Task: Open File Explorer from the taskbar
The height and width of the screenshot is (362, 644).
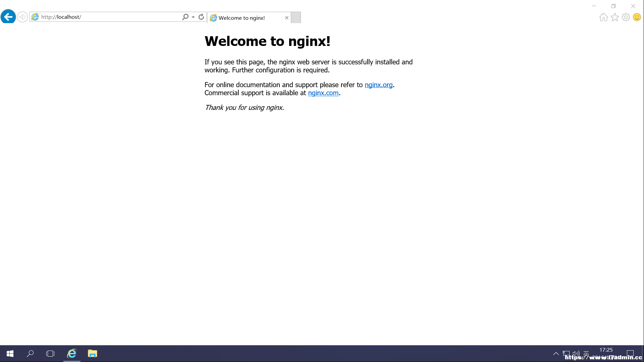Action: point(93,354)
